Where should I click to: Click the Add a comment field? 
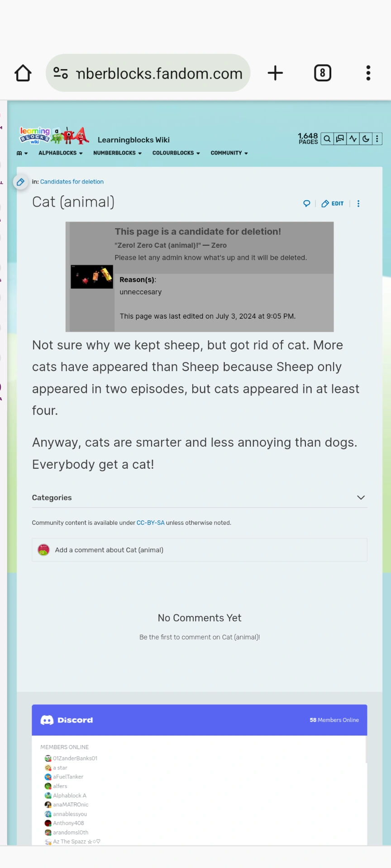(109, 550)
